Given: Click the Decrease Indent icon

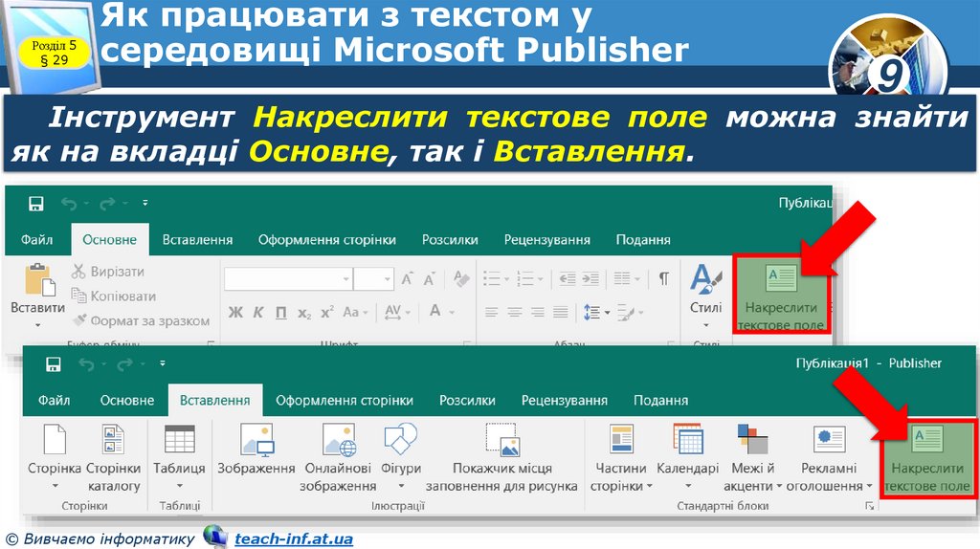Looking at the screenshot, I should pyautogui.click(x=568, y=278).
